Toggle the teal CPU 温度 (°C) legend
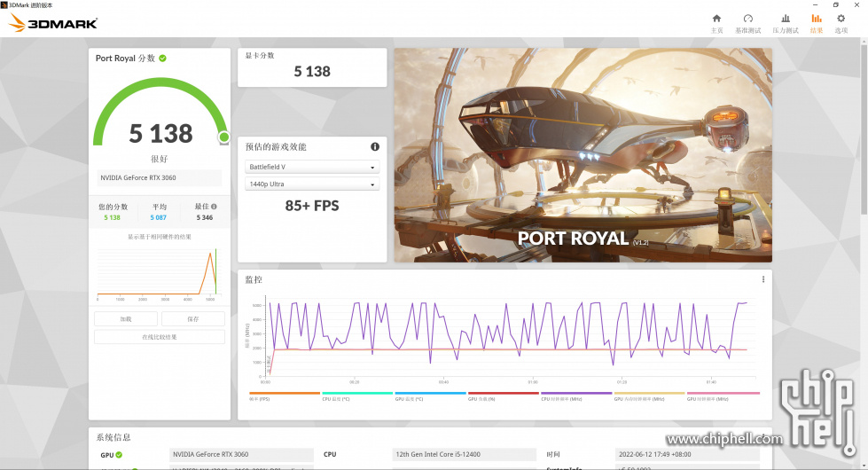 357,396
